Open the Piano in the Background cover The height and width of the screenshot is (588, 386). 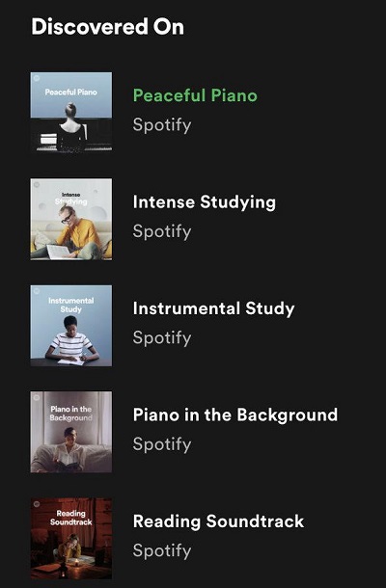tap(71, 432)
